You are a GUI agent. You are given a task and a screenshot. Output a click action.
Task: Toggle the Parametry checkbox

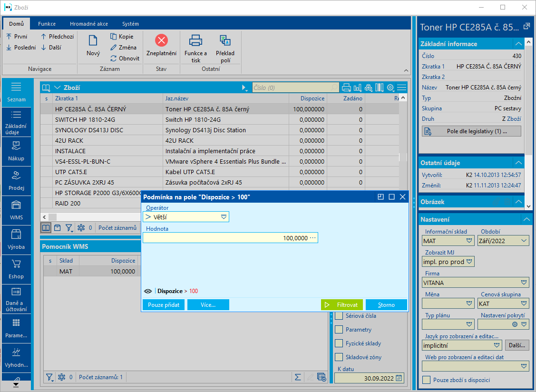[x=339, y=330]
